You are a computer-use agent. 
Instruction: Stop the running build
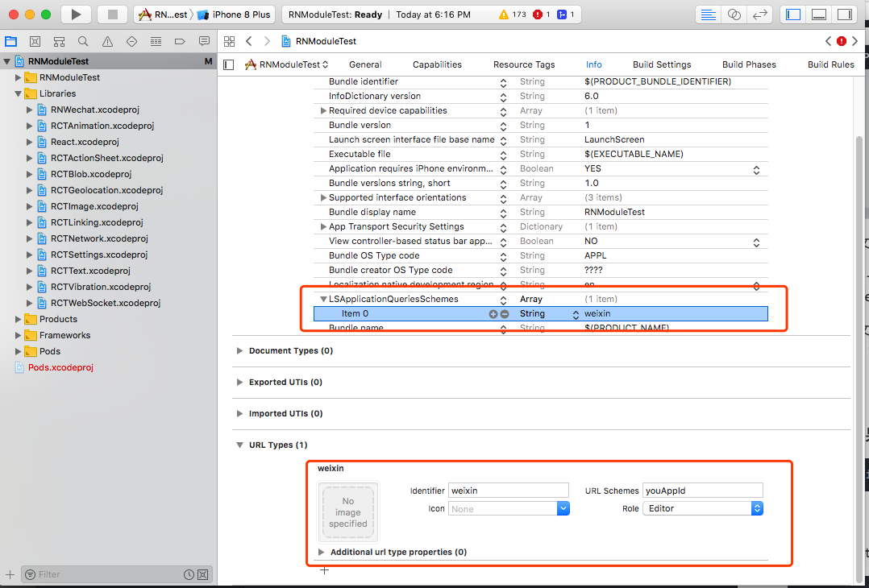[x=113, y=14]
